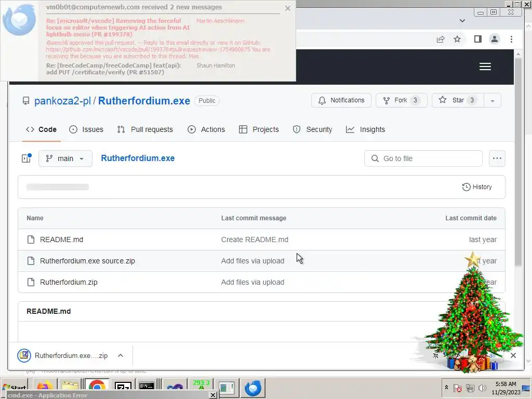Click the taskbar clock showing 5:58 AM
The width and height of the screenshot is (532, 399).
tap(506, 388)
